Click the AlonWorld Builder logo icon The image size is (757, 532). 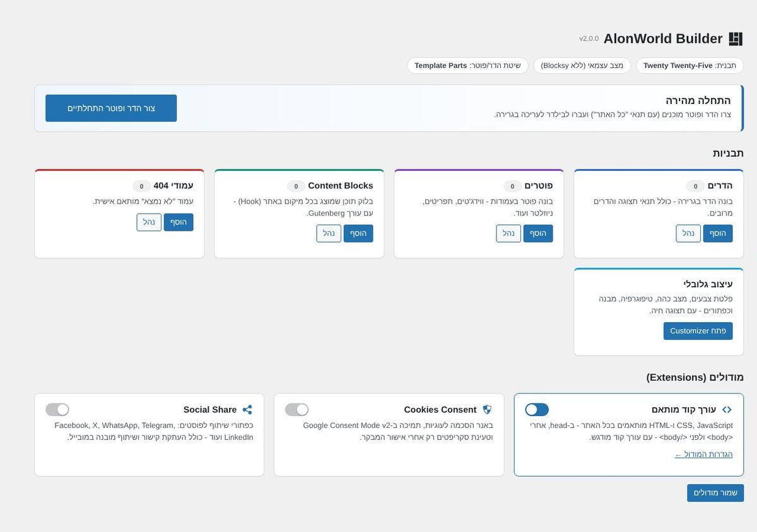736,39
